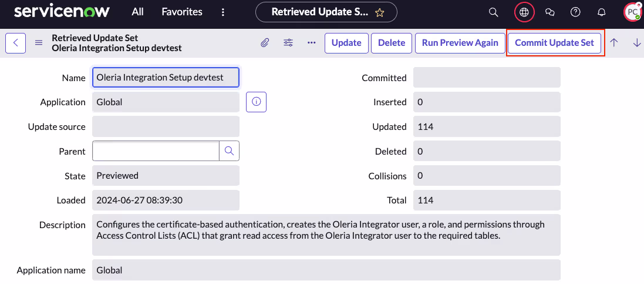Click the Loaded date 2024-06-27 08:39:30
This screenshot has width=644, height=284.
point(166,201)
